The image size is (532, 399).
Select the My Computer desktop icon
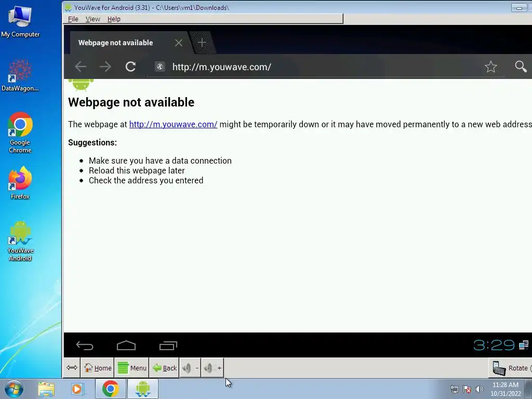20,22
